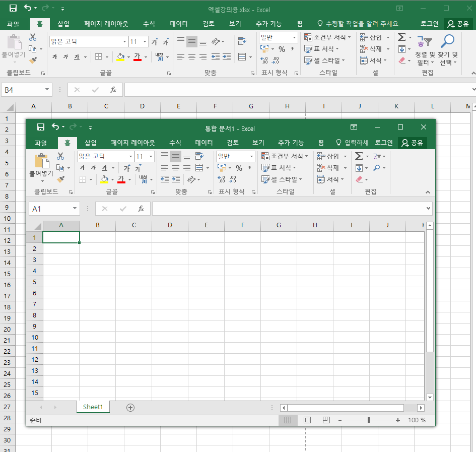This screenshot has height=452, width=476.
Task: Open the A1 name box dropdown
Action: click(75, 208)
